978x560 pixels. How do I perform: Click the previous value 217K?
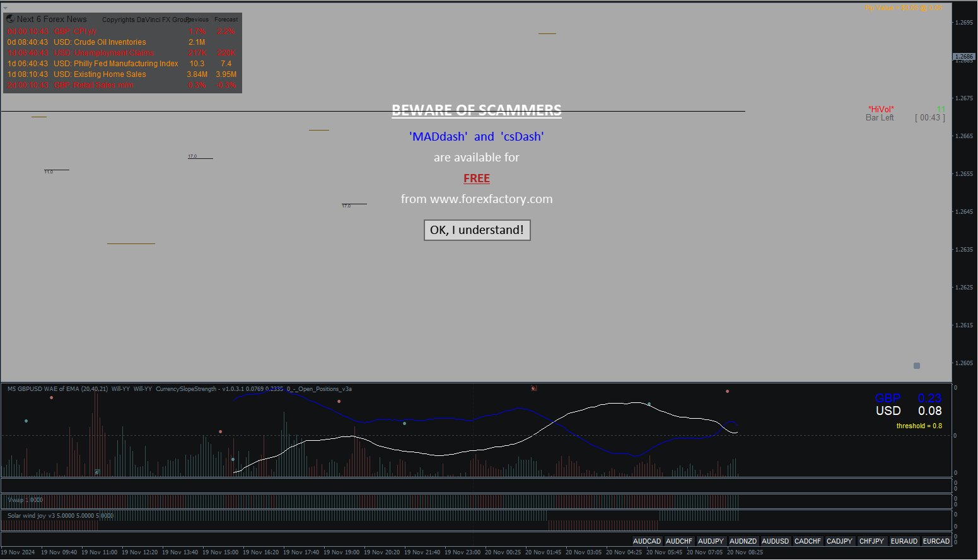click(197, 53)
